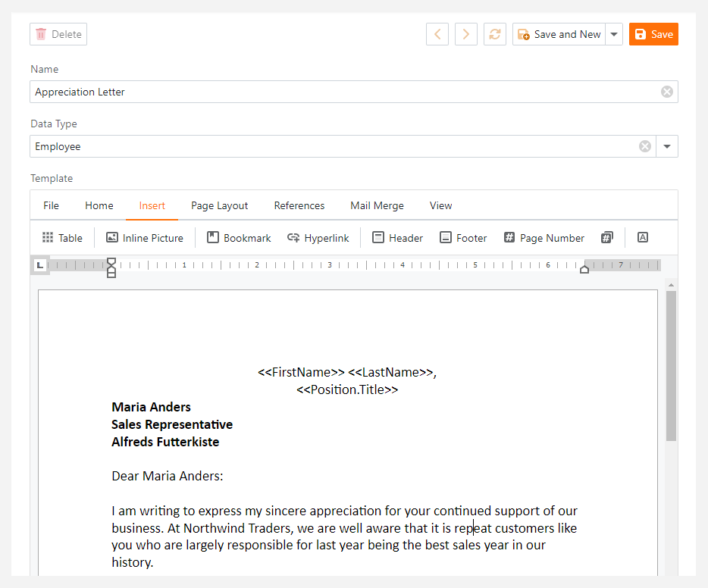This screenshot has width=708, height=588.
Task: Select the Inline Picture tool
Action: tap(144, 237)
